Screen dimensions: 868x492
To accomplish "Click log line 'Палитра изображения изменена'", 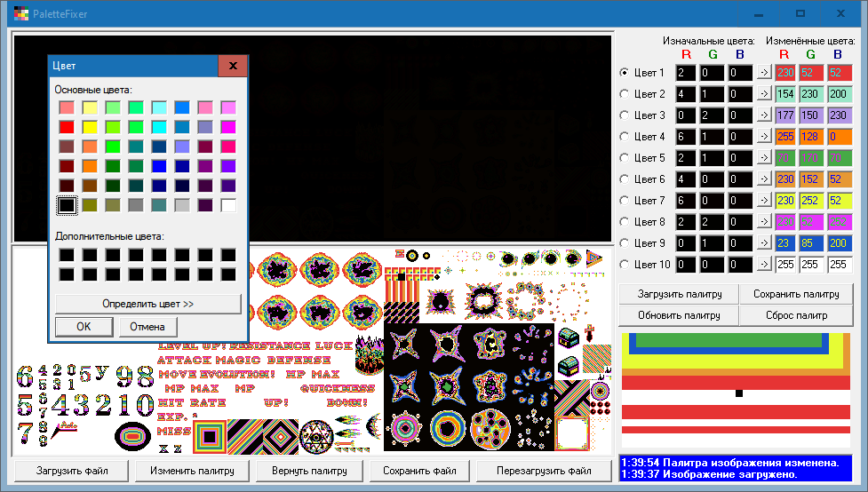I will (x=729, y=463).
